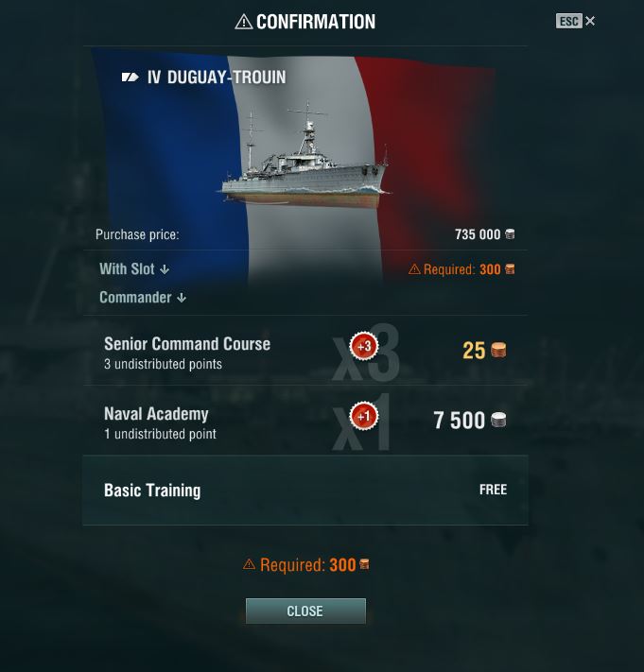Click the doubloon coin next to 25
Image resolution: width=644 pixels, height=672 pixels.
coord(498,350)
